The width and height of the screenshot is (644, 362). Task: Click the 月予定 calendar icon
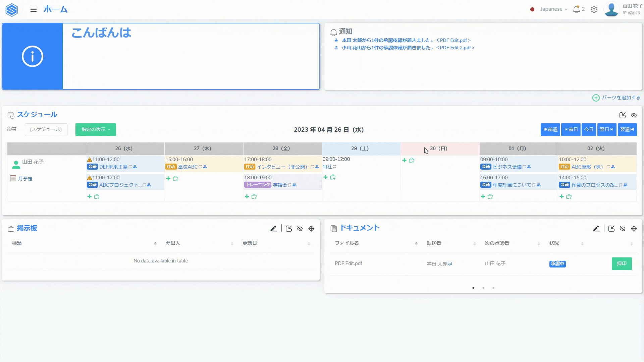click(13, 178)
